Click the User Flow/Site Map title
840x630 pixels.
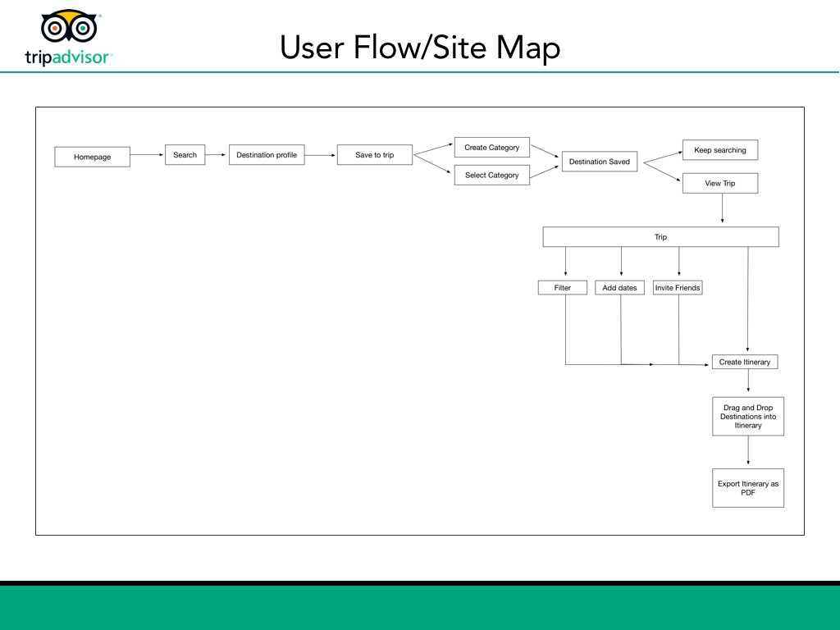[x=420, y=48]
